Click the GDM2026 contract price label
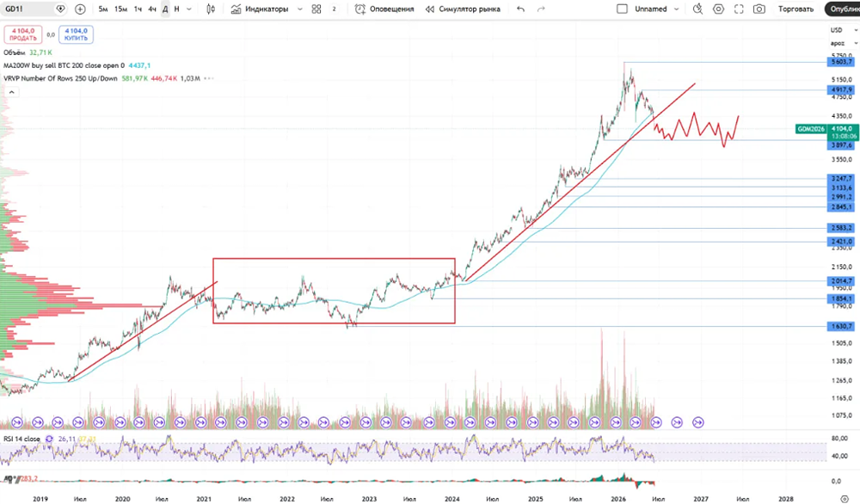 click(x=811, y=129)
